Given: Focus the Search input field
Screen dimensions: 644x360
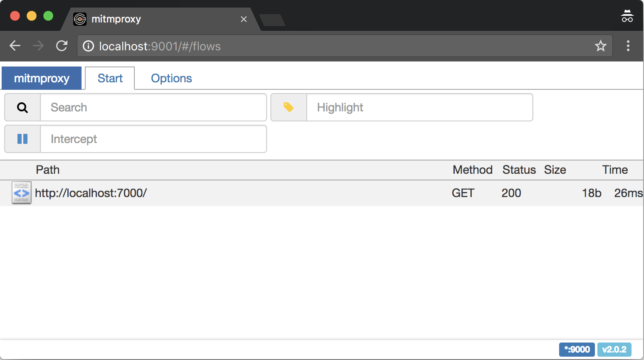Looking at the screenshot, I should (x=154, y=108).
